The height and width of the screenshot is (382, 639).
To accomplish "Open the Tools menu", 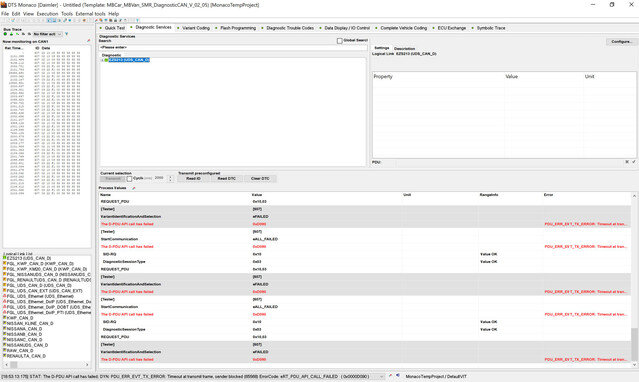I will (67, 13).
